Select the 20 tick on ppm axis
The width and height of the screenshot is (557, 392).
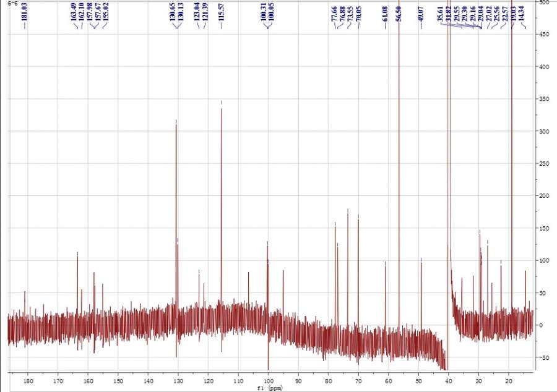pos(509,381)
